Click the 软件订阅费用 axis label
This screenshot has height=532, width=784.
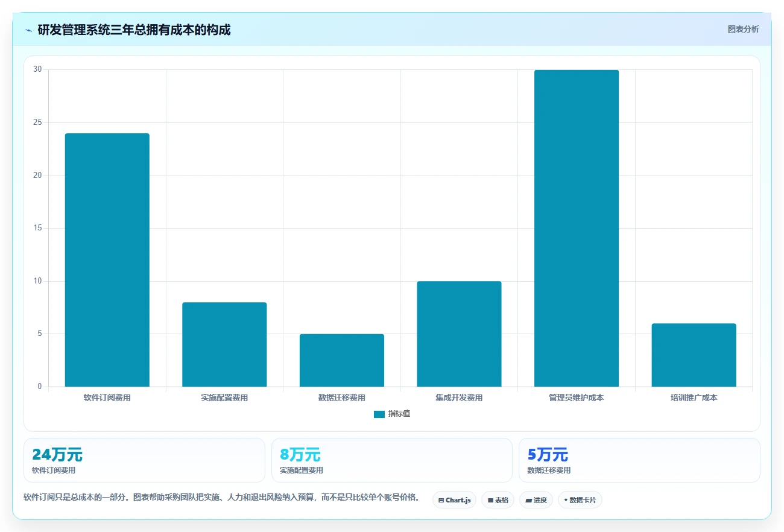pos(107,398)
